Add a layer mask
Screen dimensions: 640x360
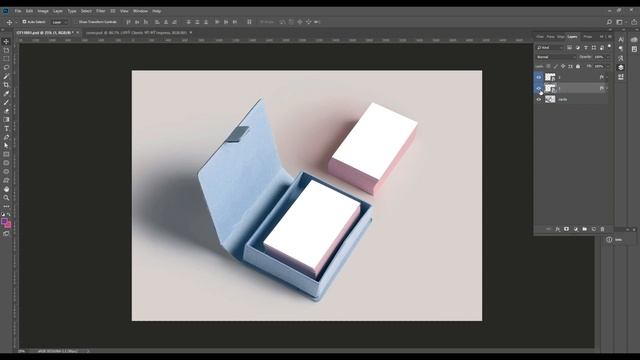point(567,229)
